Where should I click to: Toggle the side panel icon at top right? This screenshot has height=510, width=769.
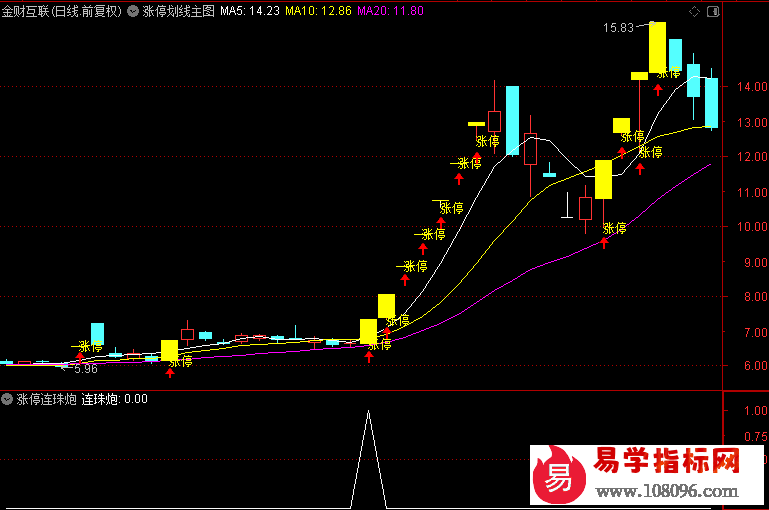713,11
